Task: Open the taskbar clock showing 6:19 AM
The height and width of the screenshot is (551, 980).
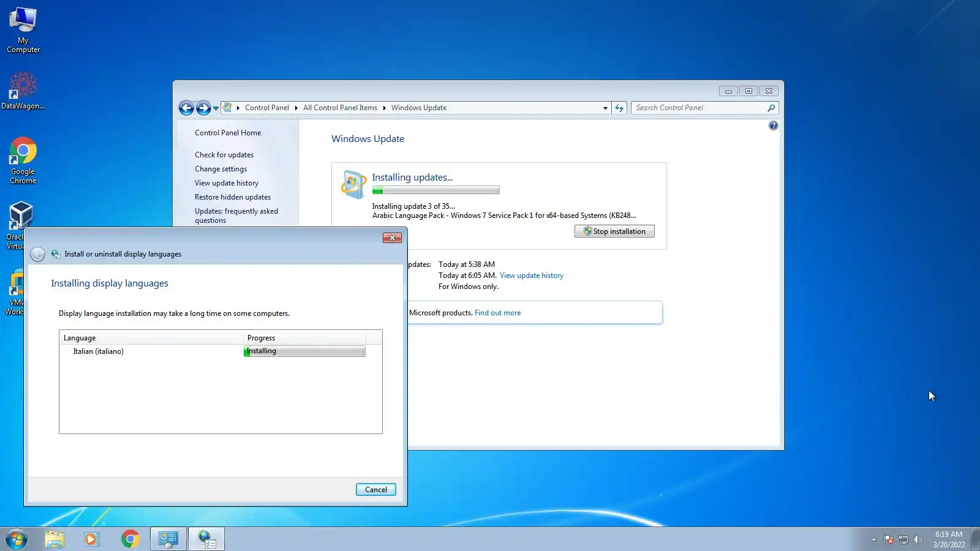Action: pyautogui.click(x=949, y=539)
